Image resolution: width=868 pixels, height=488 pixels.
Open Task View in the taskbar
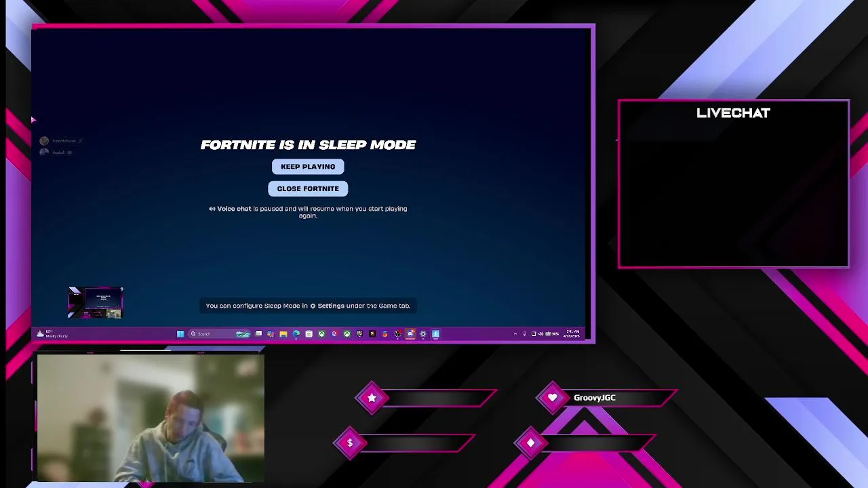258,333
